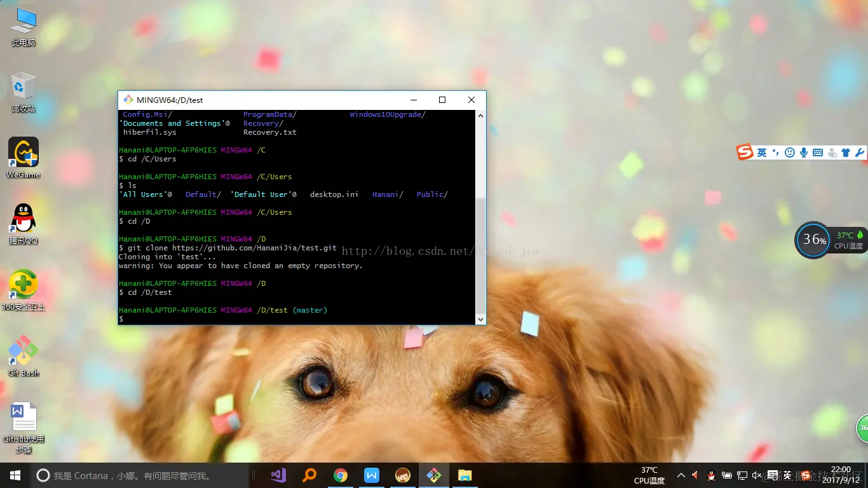Click the red horn tray icon
This screenshot has width=868, height=488.
click(696, 475)
